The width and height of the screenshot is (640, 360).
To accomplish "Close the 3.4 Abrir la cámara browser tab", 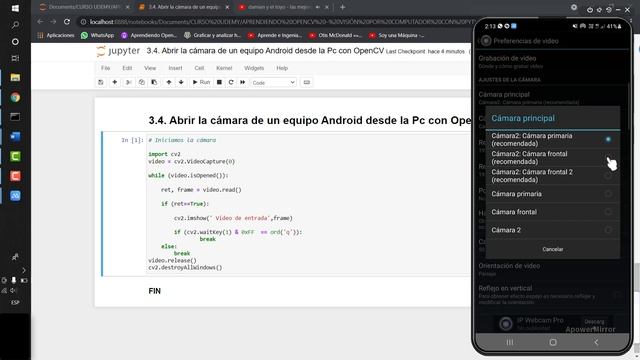I will 227,7.
